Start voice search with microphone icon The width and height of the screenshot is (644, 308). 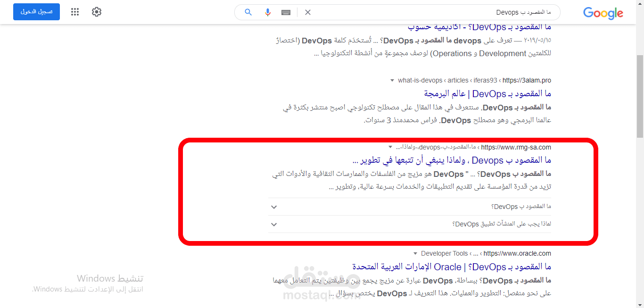(x=268, y=12)
